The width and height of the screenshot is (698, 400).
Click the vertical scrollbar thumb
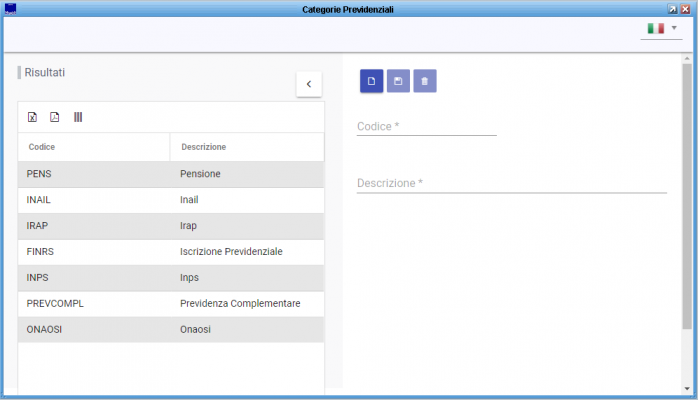(x=687, y=196)
